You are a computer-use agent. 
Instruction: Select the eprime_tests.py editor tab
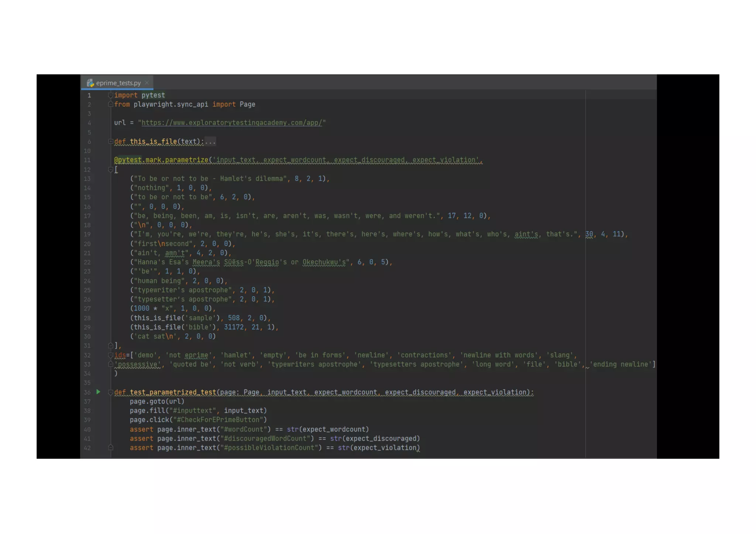click(118, 83)
